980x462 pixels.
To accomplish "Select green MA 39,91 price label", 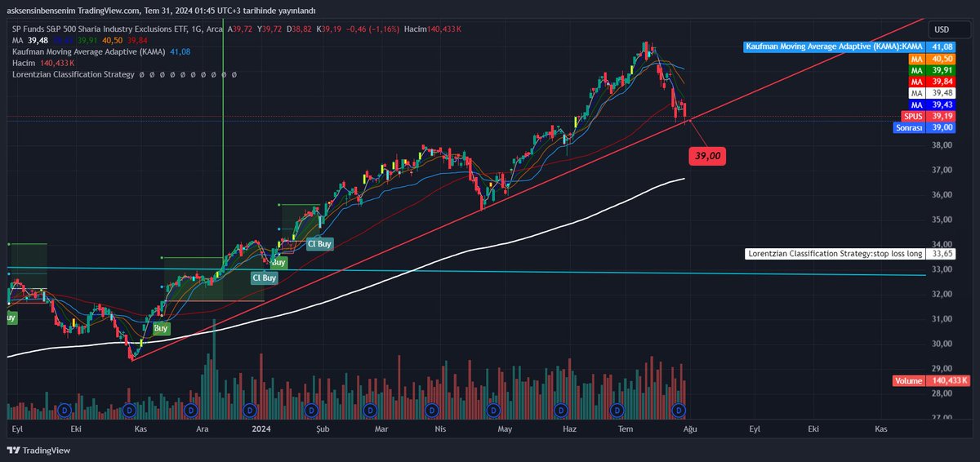I will (x=931, y=70).
